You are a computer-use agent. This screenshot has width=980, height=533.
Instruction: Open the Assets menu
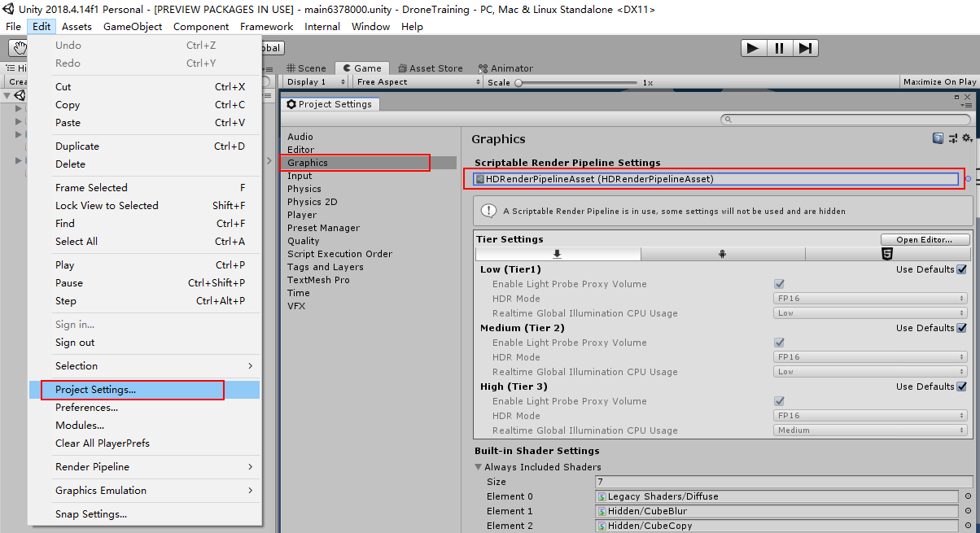pyautogui.click(x=77, y=27)
